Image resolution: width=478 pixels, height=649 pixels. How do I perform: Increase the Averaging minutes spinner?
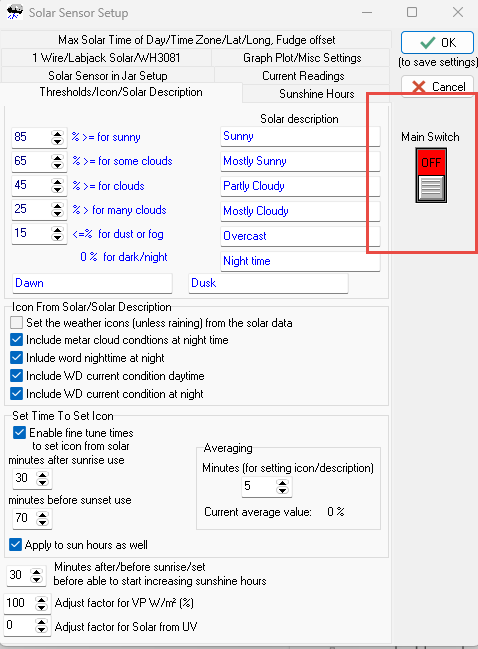pyautogui.click(x=283, y=483)
